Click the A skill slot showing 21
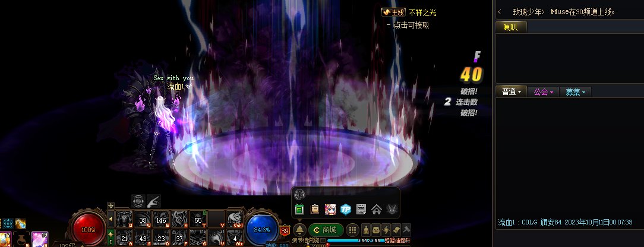This screenshot has height=247, width=644. click(124, 237)
